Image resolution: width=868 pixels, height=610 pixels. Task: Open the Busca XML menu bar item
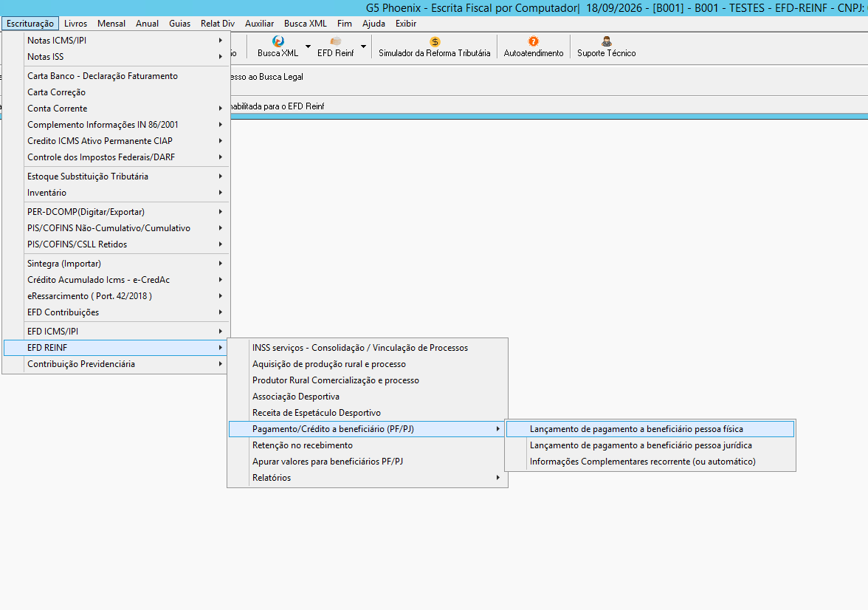tap(306, 24)
